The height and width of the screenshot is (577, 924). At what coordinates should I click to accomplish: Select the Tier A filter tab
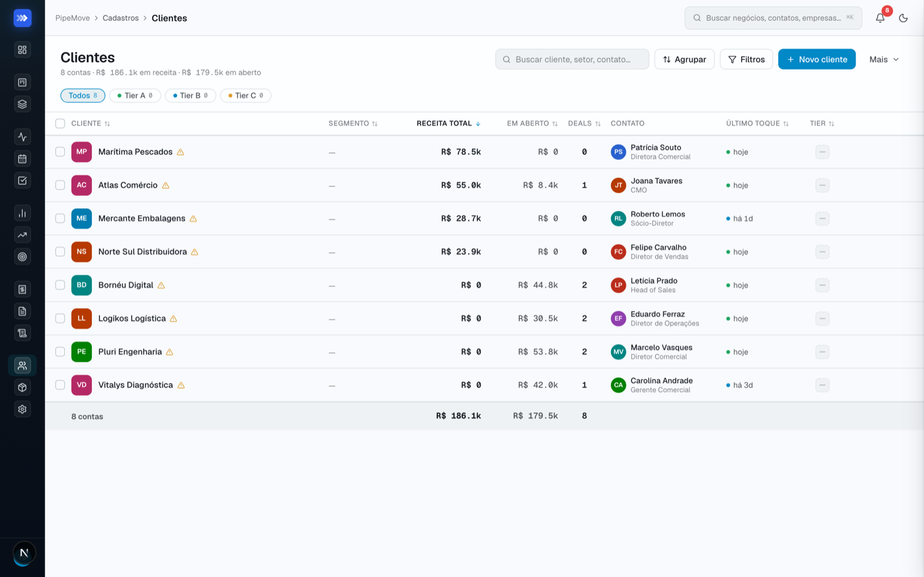[x=135, y=95]
